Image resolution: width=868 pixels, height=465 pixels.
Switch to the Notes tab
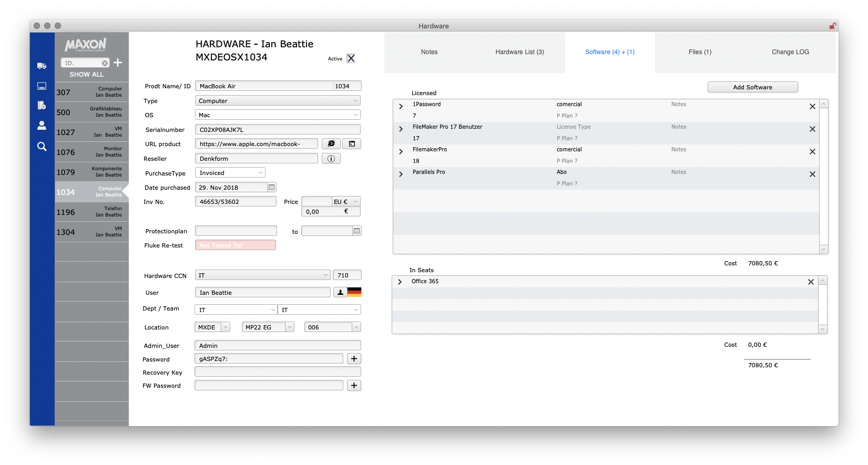(x=429, y=52)
